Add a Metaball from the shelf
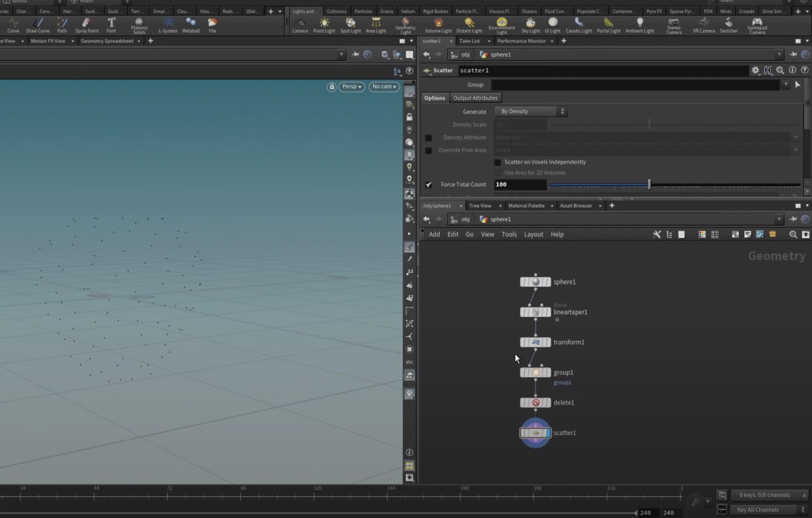The height and width of the screenshot is (518, 812). [x=191, y=25]
